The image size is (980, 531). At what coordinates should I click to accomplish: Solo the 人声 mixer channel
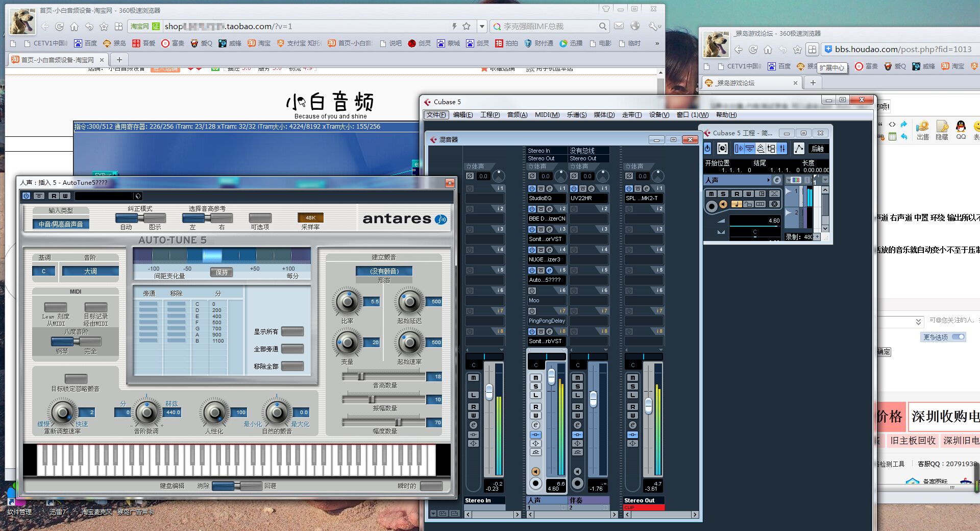tap(535, 386)
